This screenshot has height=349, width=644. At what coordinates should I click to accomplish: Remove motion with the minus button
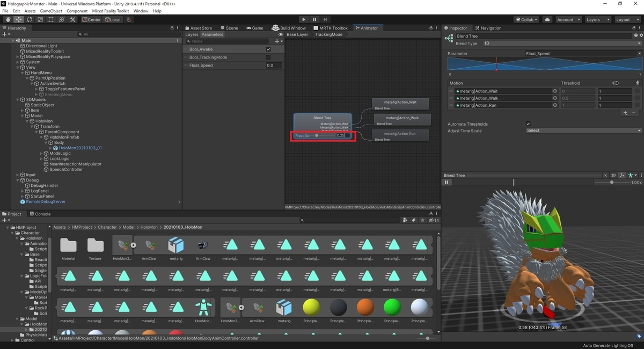634,113
